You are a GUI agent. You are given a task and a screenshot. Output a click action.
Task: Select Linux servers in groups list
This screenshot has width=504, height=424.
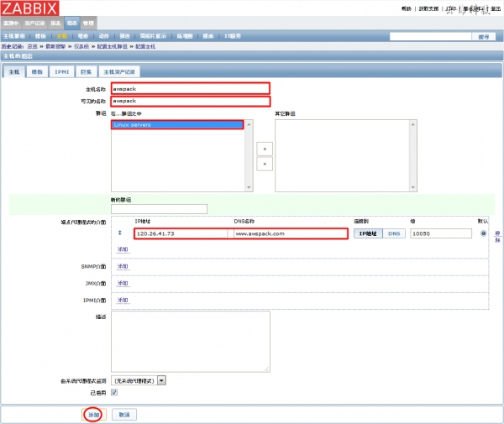[177, 125]
